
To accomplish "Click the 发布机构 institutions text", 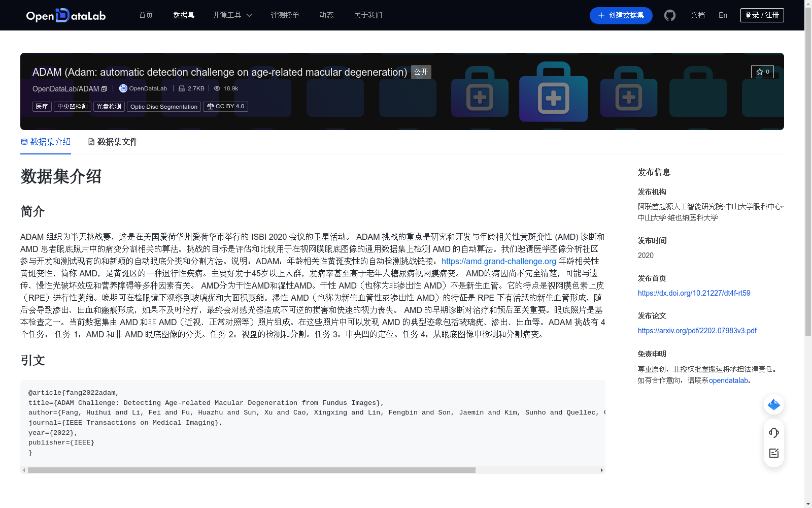I will (x=710, y=212).
